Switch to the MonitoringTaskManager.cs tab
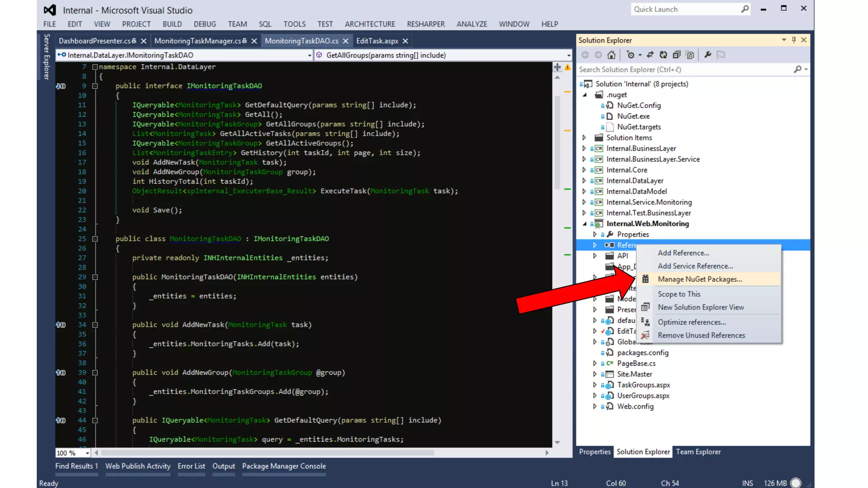Screen dimensions: 868x488 (x=198, y=41)
